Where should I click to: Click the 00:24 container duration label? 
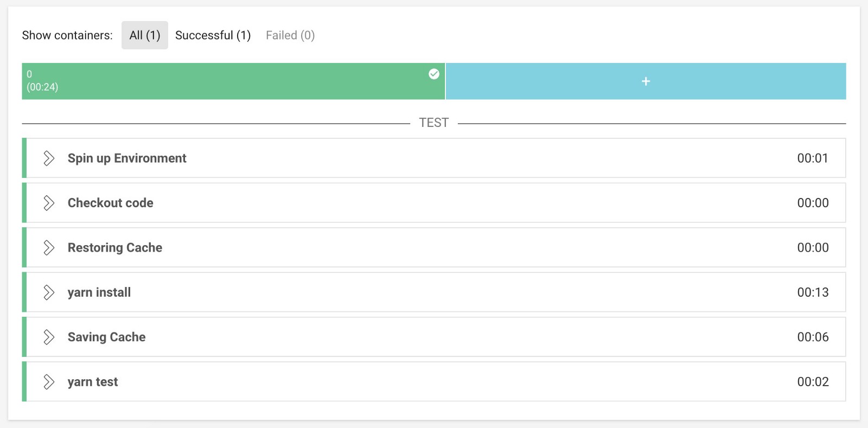coord(42,87)
